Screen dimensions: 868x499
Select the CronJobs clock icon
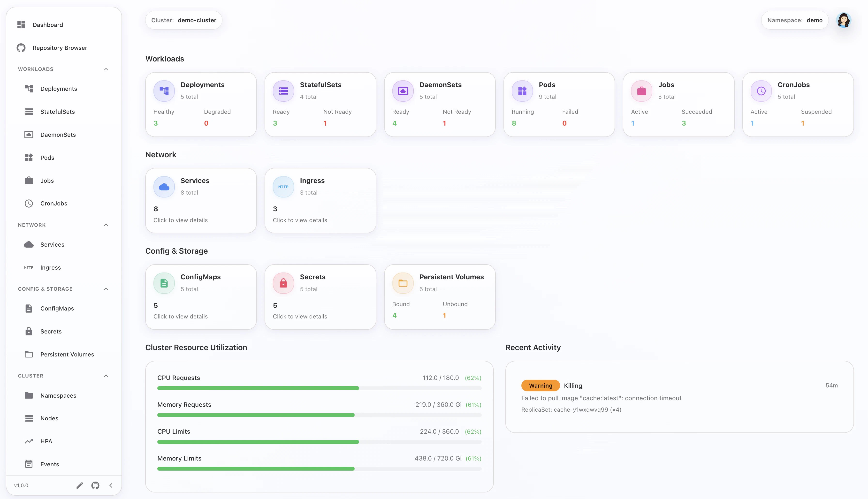(29, 203)
